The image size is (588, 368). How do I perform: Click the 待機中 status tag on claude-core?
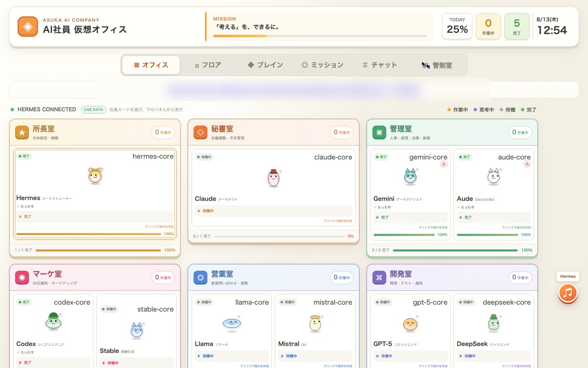pyautogui.click(x=204, y=157)
